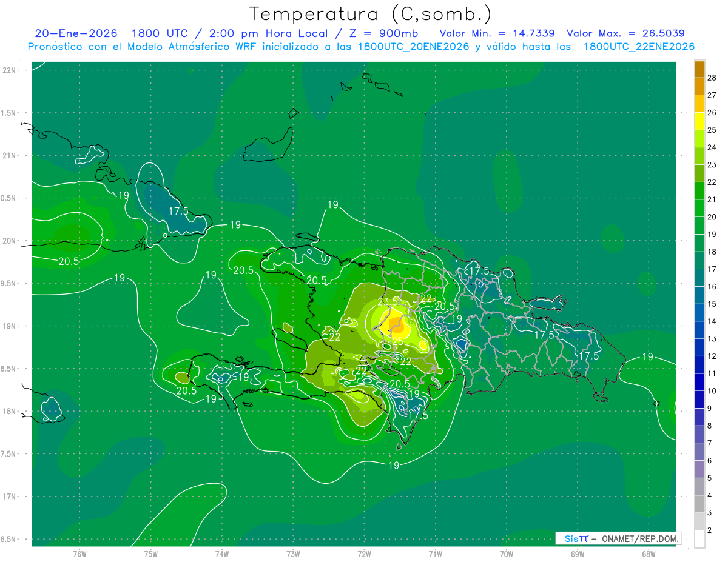728x562 pixels.
Task: Select the lime swatch between 24 and 25
Action: point(699,139)
